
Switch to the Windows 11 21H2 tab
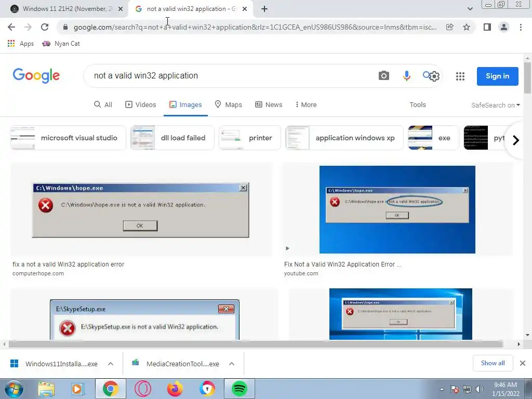click(67, 9)
